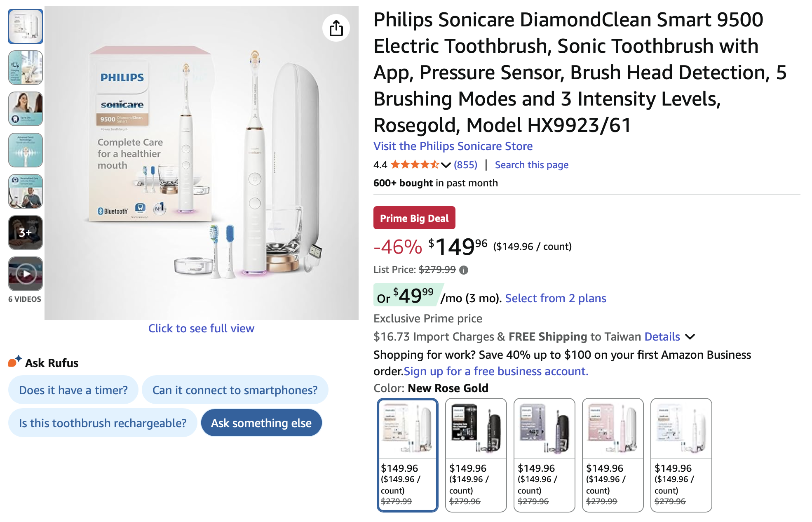Click to see full view link
Image resolution: width=812 pixels, height=522 pixels.
click(201, 328)
